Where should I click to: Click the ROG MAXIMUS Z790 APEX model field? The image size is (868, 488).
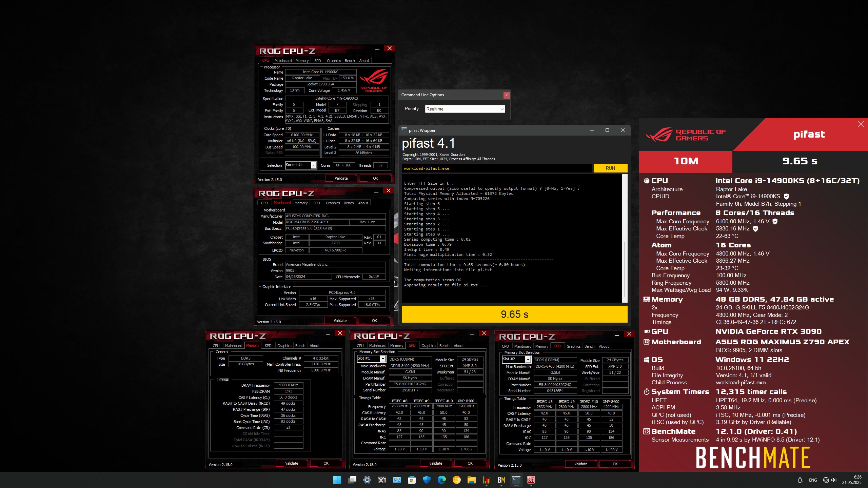[317, 222]
